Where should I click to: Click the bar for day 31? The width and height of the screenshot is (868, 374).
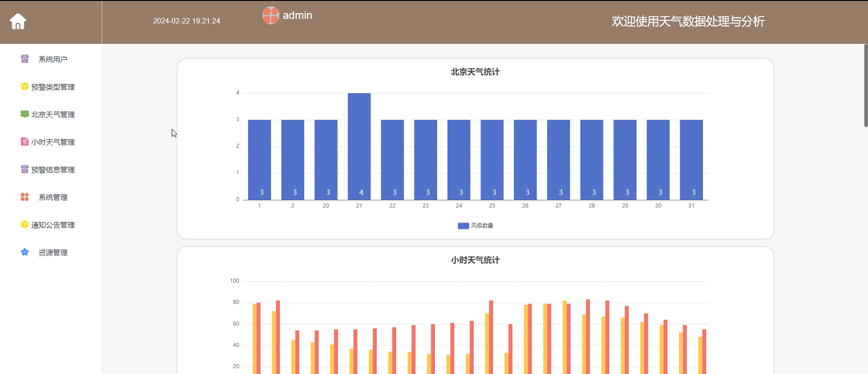pos(691,160)
